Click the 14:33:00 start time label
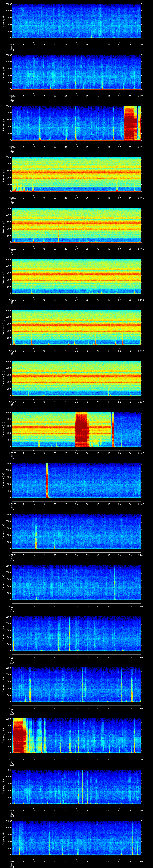Screen dimensions: 153x868 click(x=12, y=606)
